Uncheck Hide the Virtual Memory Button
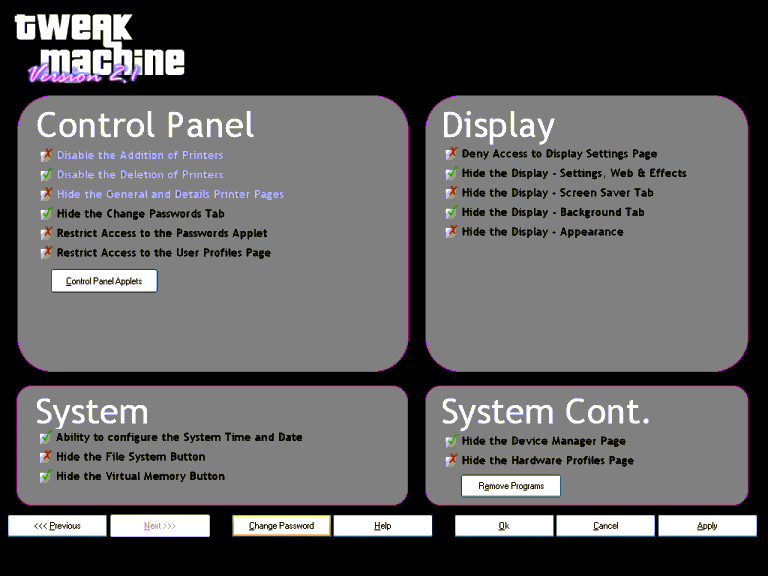The image size is (768, 576). pyautogui.click(x=46, y=477)
